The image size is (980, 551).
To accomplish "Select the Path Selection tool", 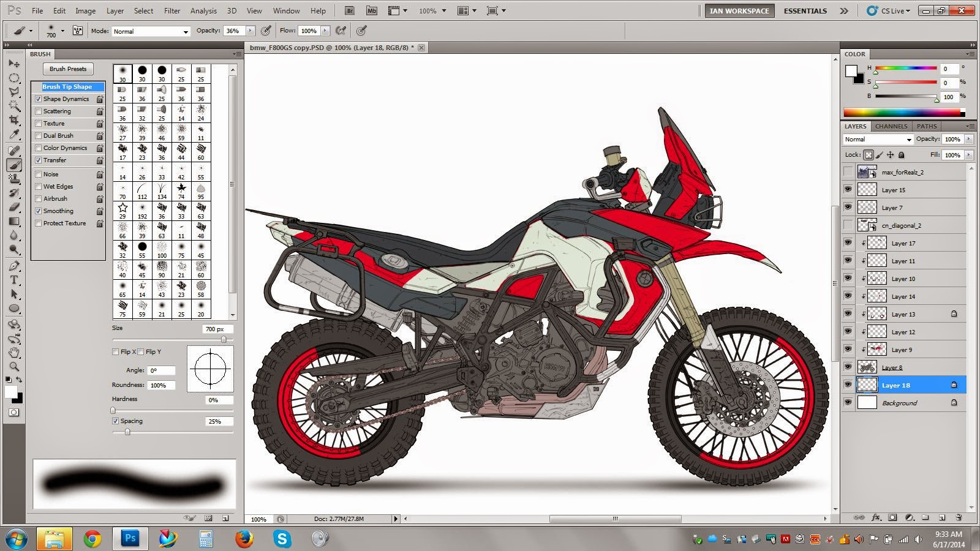I will (x=14, y=294).
